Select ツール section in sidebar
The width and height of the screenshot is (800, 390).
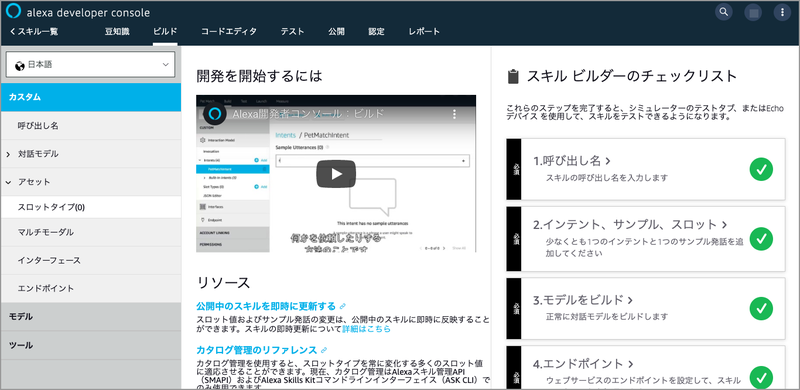click(x=91, y=345)
